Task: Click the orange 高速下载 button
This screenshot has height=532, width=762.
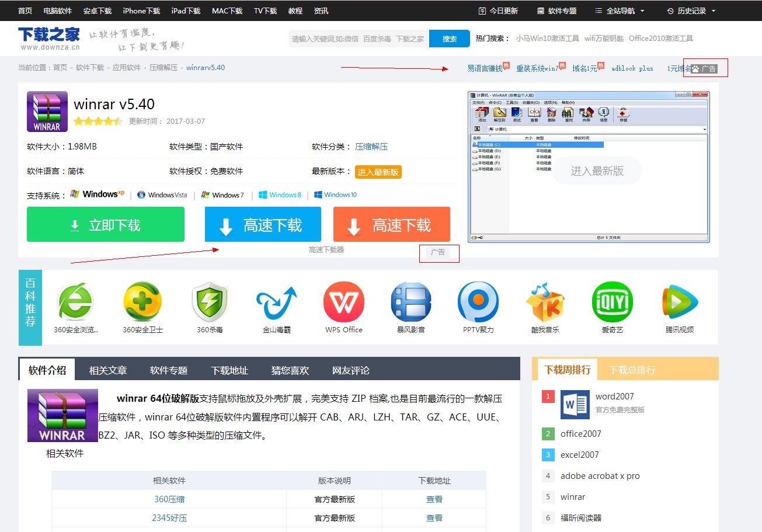Action: coord(392,224)
